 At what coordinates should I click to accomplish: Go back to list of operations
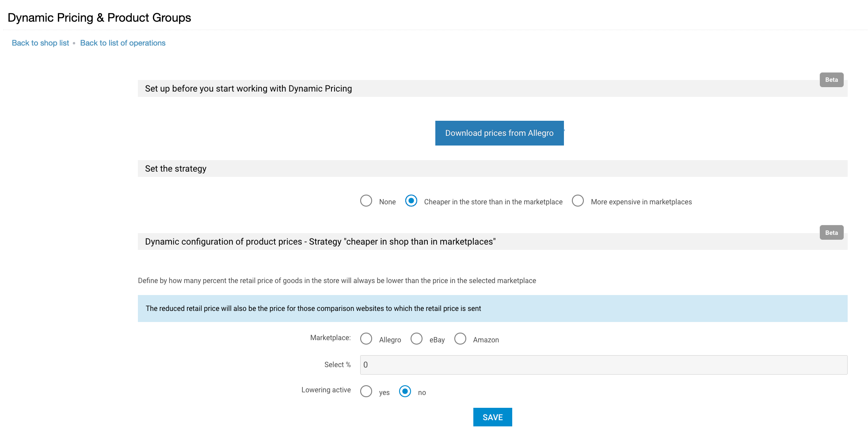(x=122, y=43)
